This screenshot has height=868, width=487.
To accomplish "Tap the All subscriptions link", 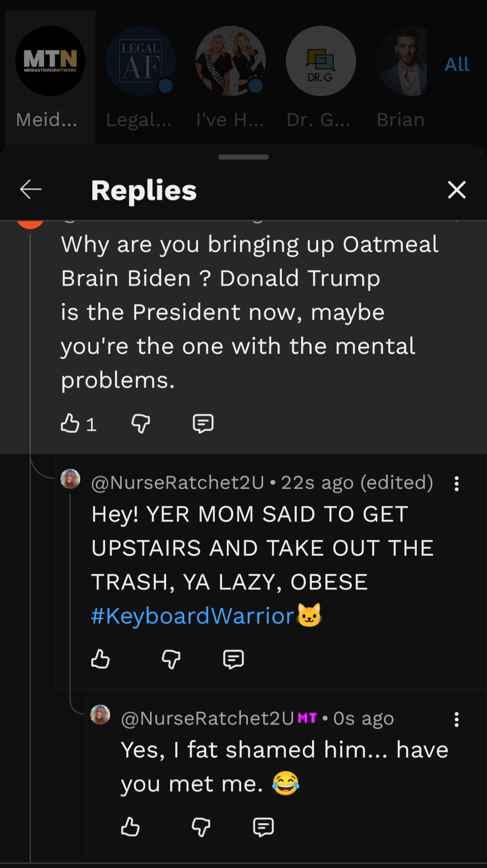I will tap(457, 65).
